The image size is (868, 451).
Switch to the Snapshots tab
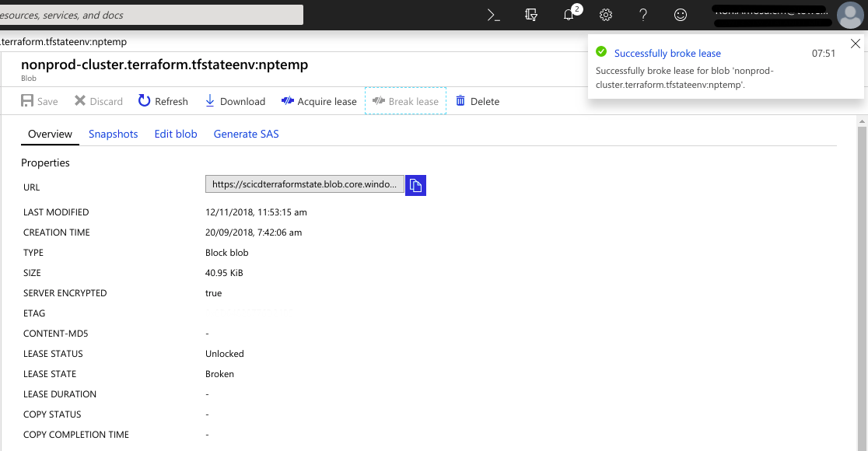pos(113,134)
